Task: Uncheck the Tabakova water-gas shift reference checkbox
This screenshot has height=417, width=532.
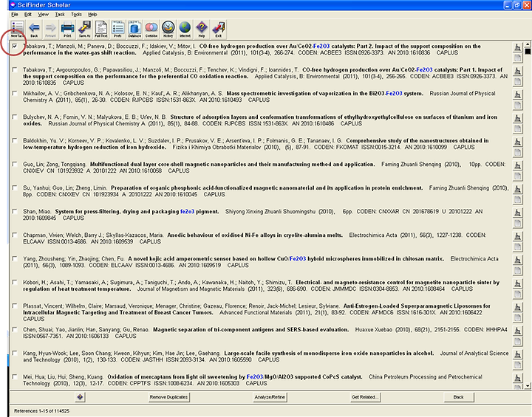Action: pyautogui.click(x=15, y=46)
